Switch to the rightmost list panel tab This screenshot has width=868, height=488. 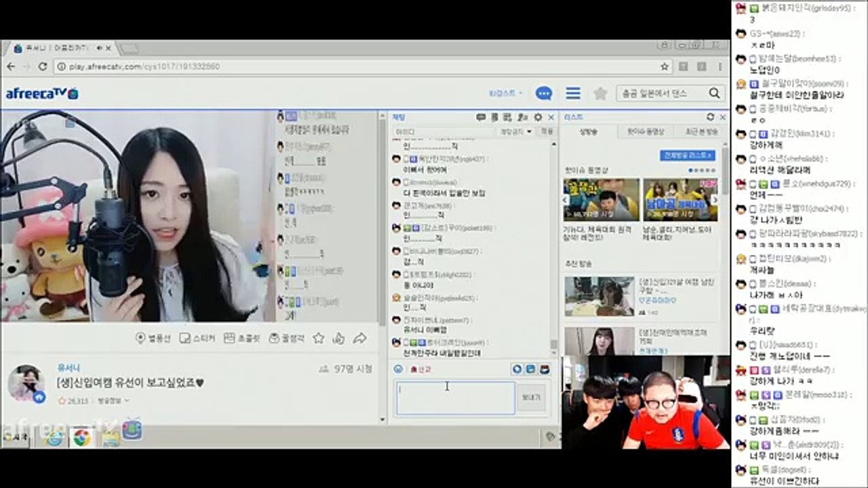(701, 131)
